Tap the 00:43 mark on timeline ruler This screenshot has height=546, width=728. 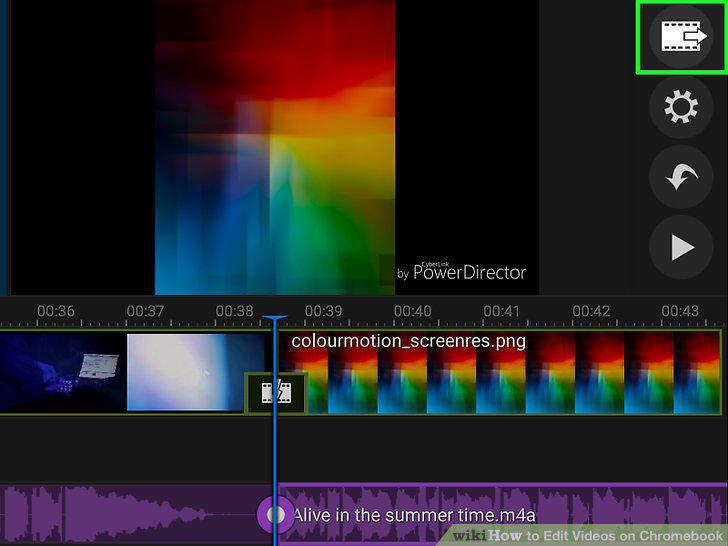[680, 311]
